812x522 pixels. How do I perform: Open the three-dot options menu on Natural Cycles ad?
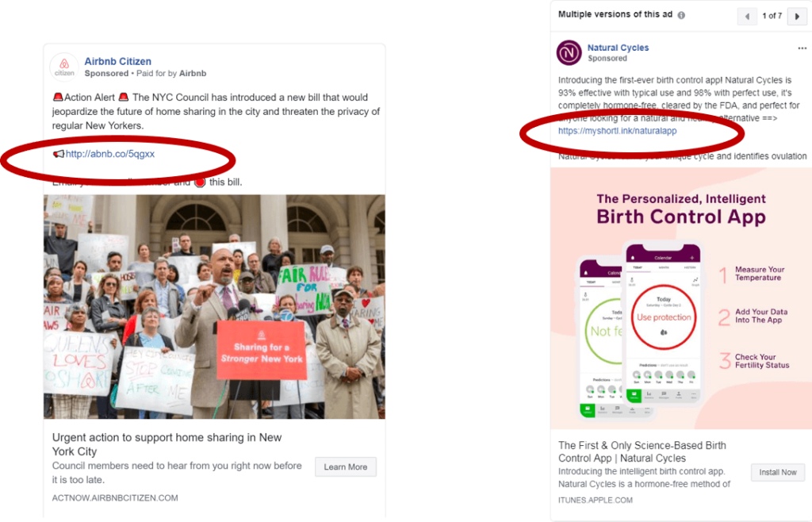(x=802, y=48)
